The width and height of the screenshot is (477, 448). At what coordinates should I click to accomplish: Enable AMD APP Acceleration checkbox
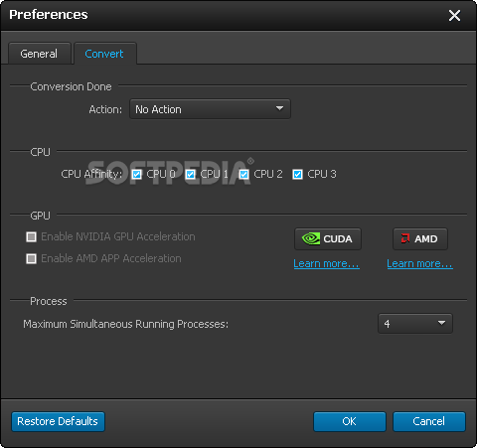(32, 258)
